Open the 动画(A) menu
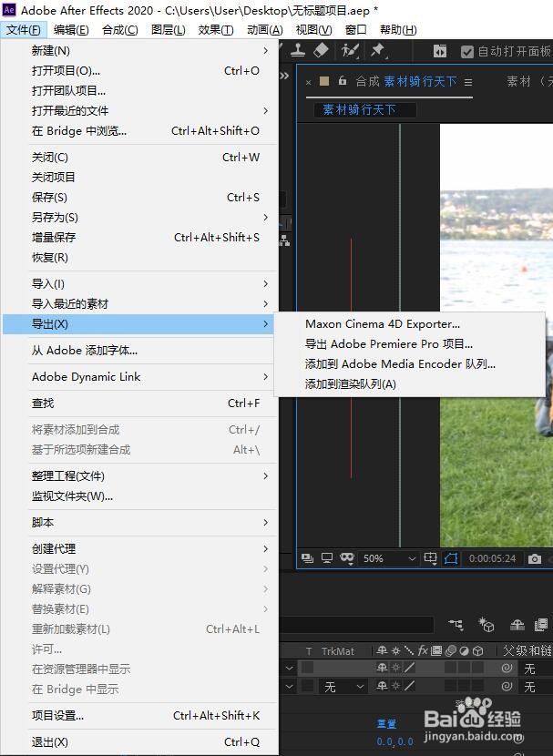This screenshot has height=756, width=553. click(x=265, y=30)
